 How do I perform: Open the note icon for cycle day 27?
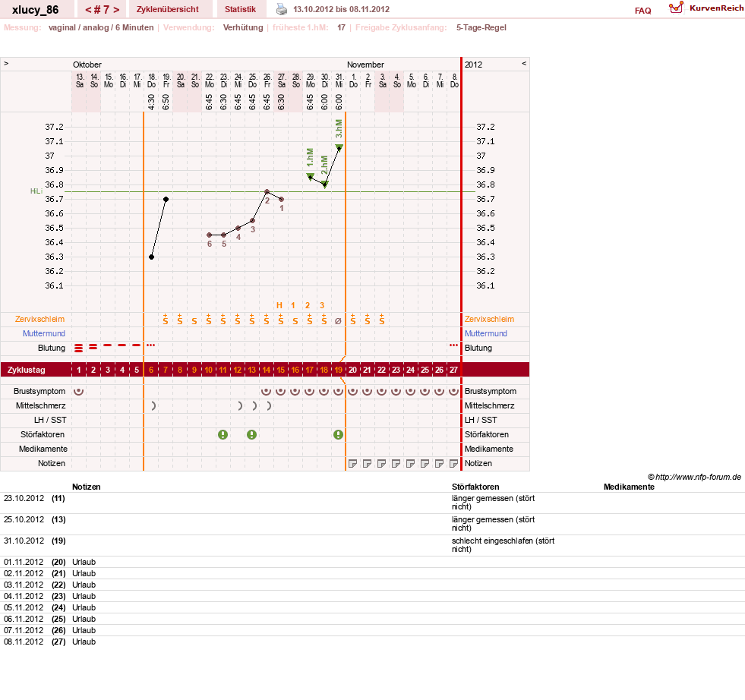coord(453,463)
